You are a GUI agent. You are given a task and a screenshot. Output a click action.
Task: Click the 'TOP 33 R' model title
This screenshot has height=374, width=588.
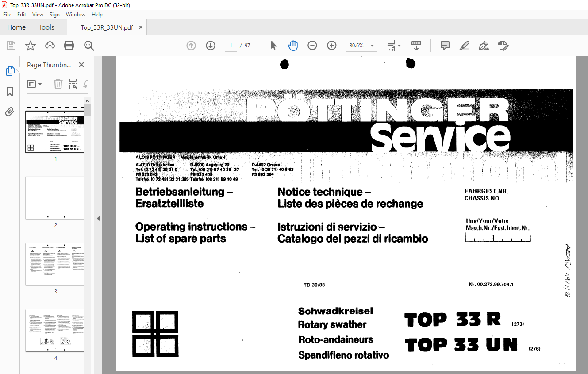(x=453, y=320)
